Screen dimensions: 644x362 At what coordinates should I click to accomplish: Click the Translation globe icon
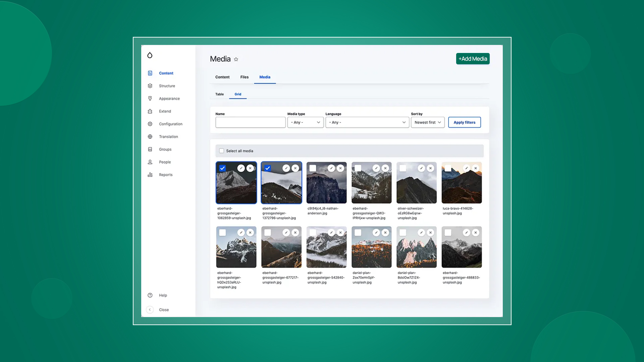pos(150,137)
